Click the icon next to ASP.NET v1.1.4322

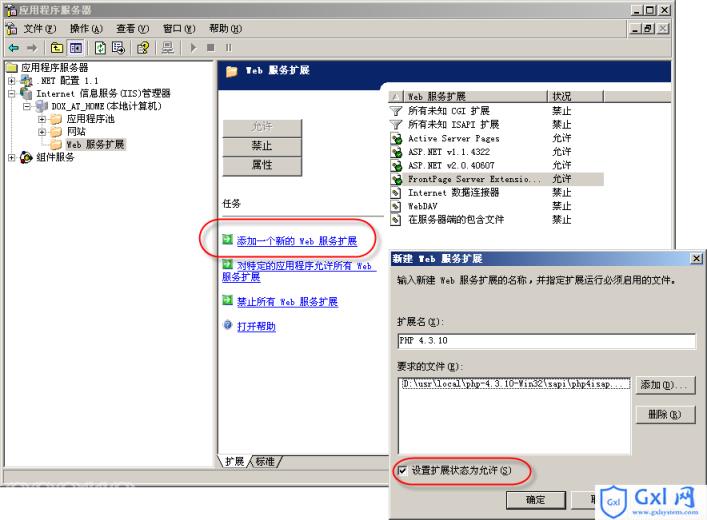(396, 152)
